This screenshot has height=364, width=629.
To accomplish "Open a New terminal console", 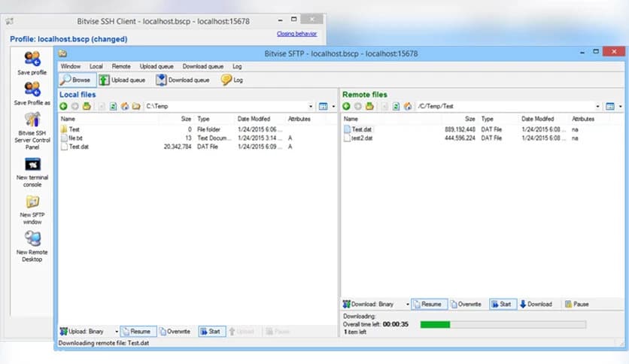I will pos(32,172).
